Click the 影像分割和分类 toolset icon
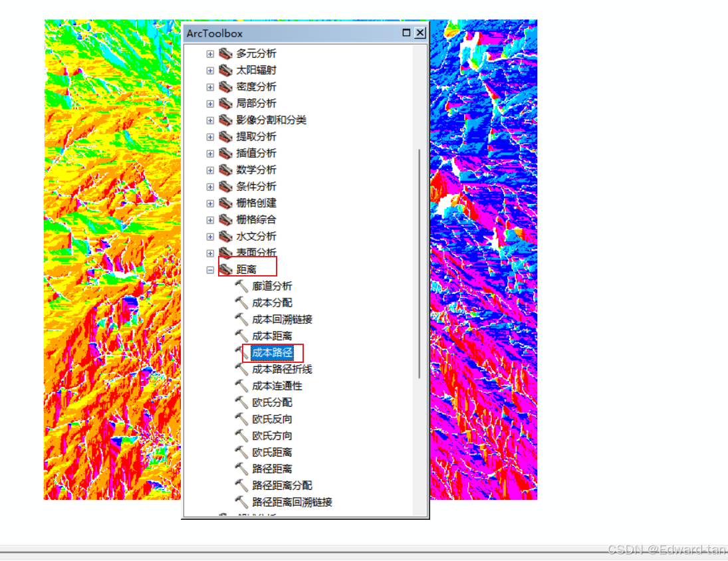Screen dimensions: 728x561 [225, 120]
